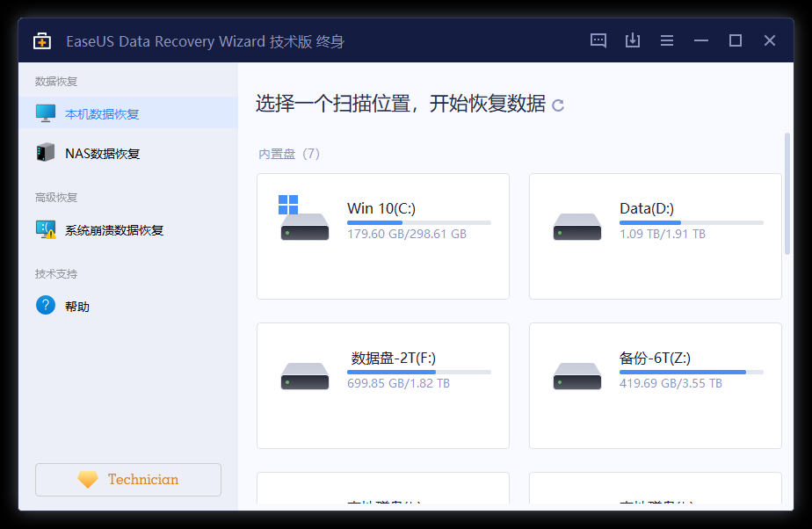This screenshot has height=529, width=812.
Task: Select the 备份-6T(Z:) drive card
Action: pos(655,386)
